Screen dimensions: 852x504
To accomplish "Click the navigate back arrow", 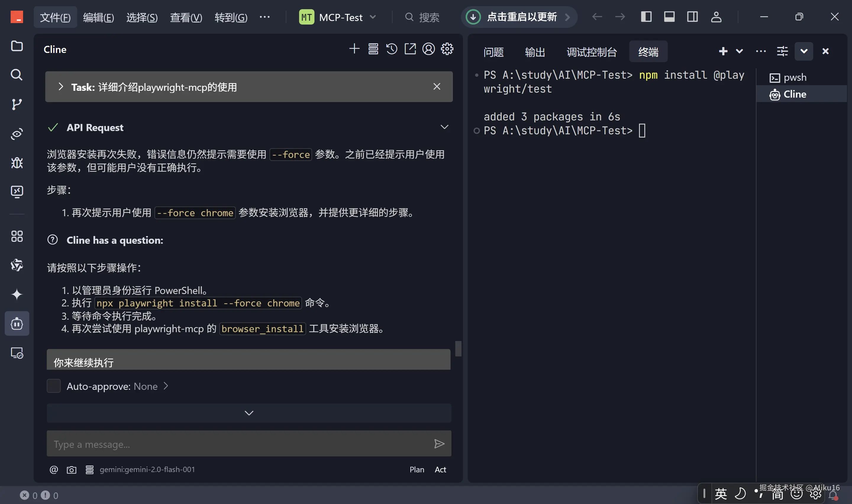I will pyautogui.click(x=597, y=17).
